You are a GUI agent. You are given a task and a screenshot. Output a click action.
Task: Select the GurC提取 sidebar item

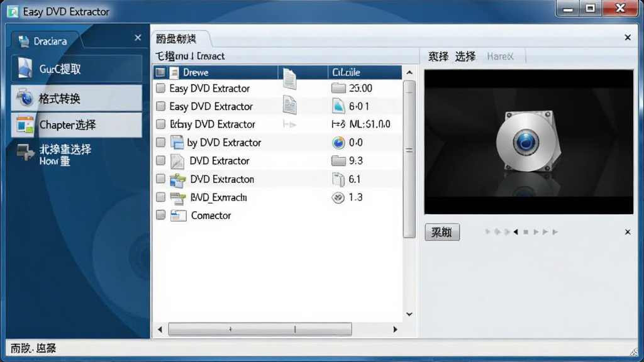(x=77, y=69)
